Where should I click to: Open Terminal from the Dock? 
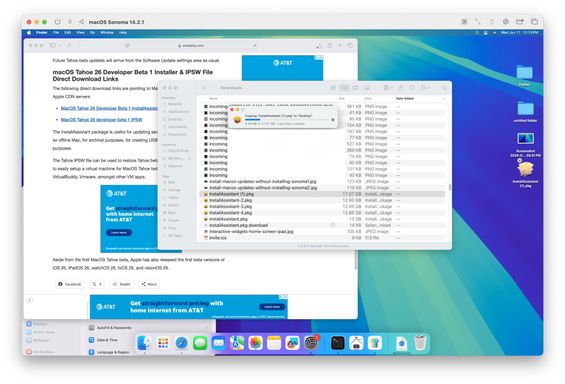338,343
